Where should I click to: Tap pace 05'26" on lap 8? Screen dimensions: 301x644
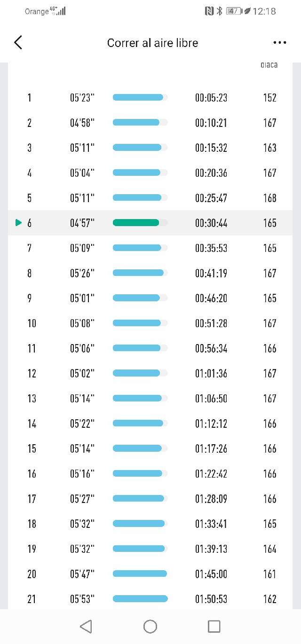82,273
